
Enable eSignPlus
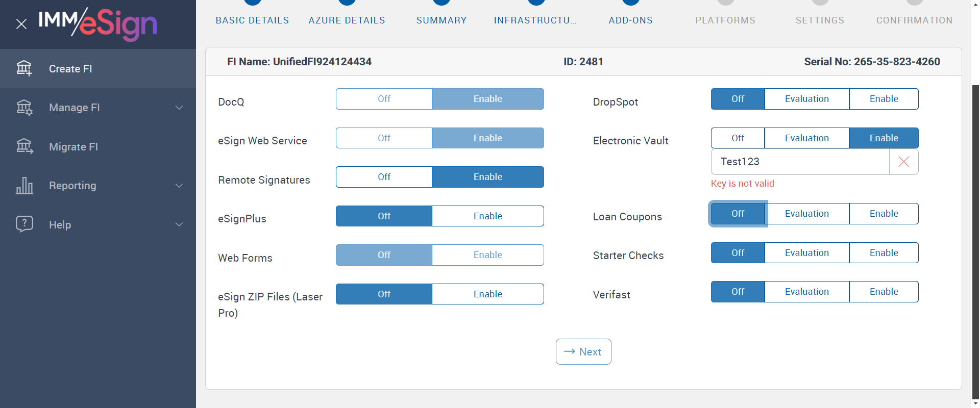coord(488,216)
